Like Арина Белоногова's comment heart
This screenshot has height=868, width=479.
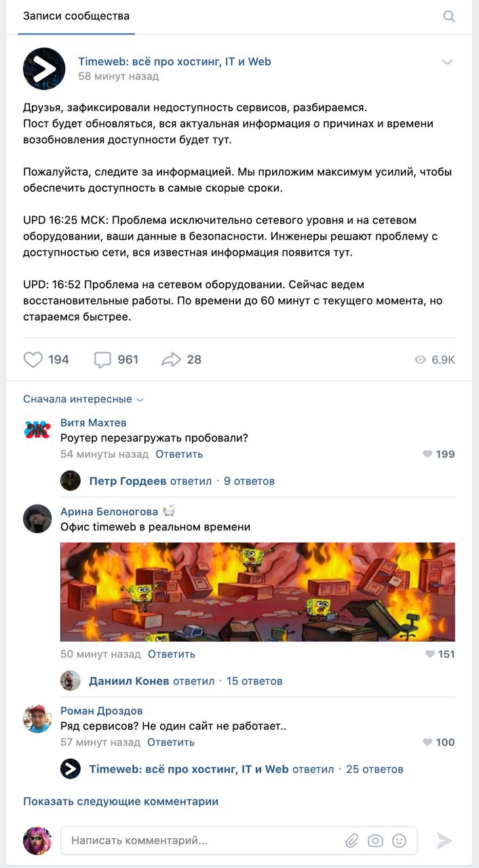[x=429, y=654]
